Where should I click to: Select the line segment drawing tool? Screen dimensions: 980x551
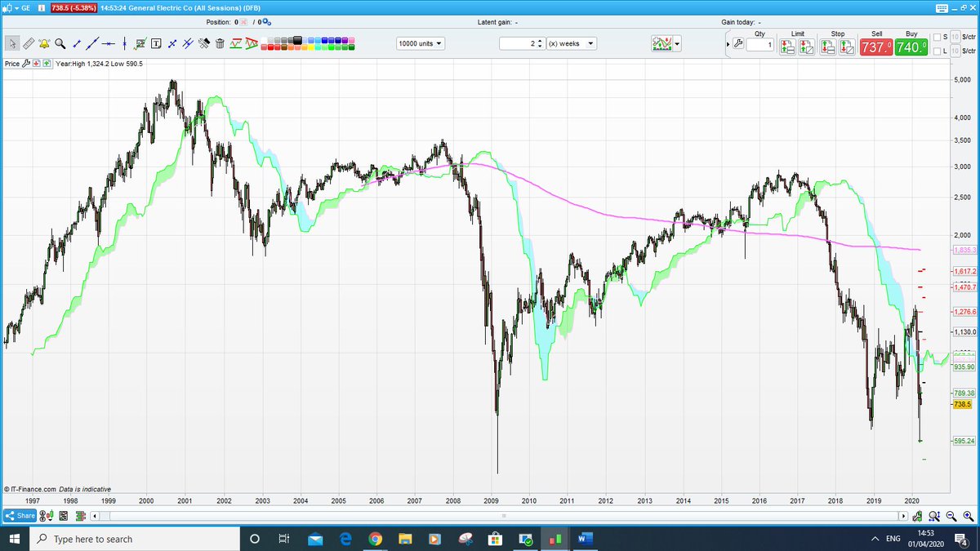pyautogui.click(x=77, y=43)
